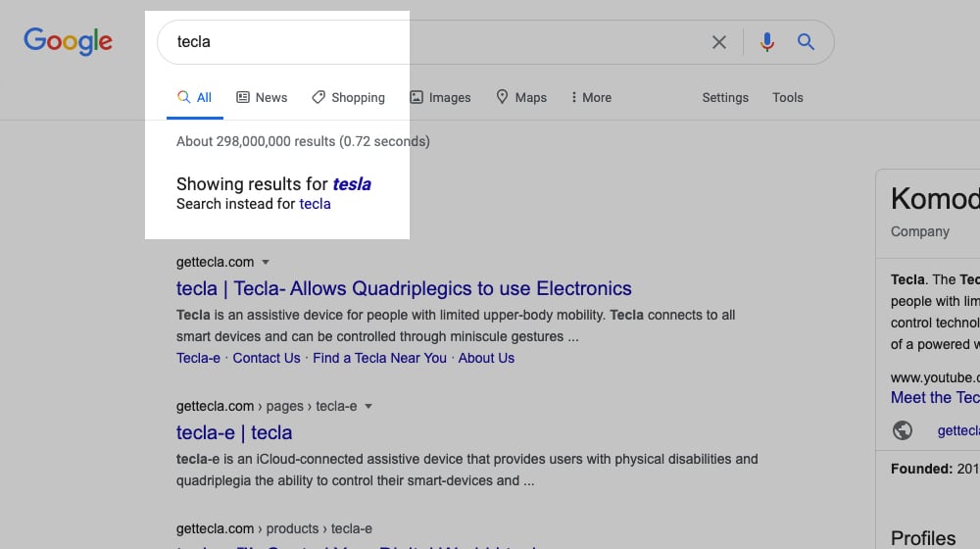This screenshot has height=549, width=980.
Task: Click the globe icon in knowledge panel
Action: 902,430
